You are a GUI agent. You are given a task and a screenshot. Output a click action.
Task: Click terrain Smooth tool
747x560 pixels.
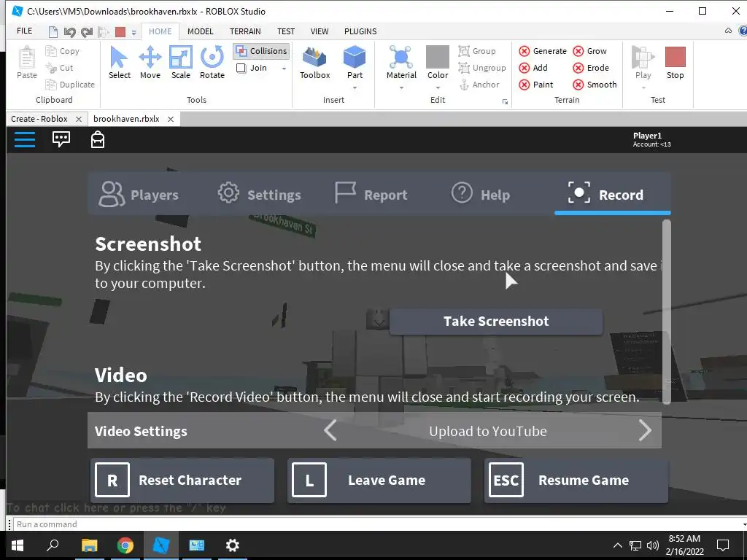595,85
